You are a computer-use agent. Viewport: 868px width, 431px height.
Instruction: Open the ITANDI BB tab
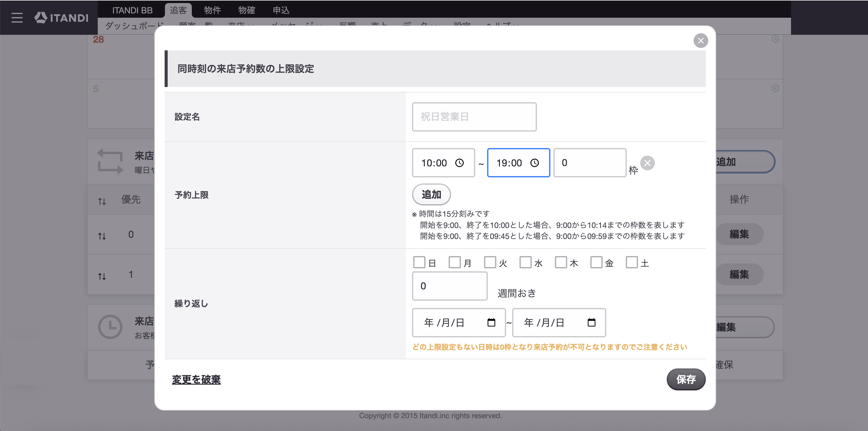coord(132,10)
